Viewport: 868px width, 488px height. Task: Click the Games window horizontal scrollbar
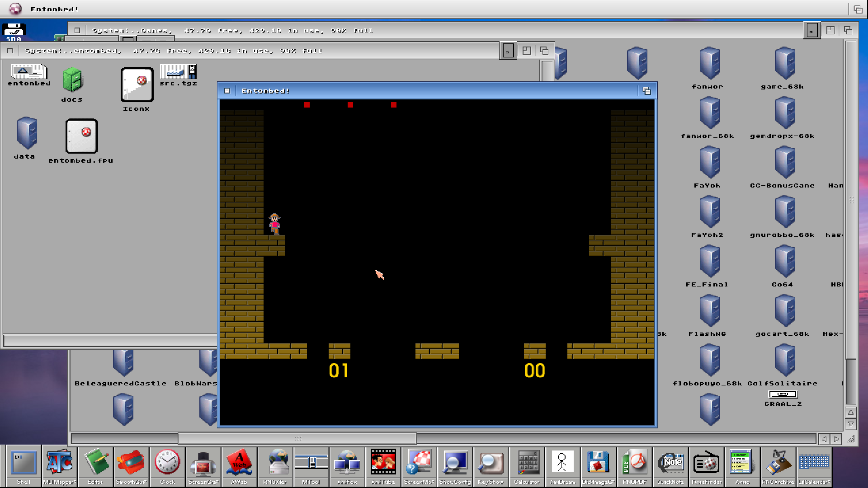[297, 438]
